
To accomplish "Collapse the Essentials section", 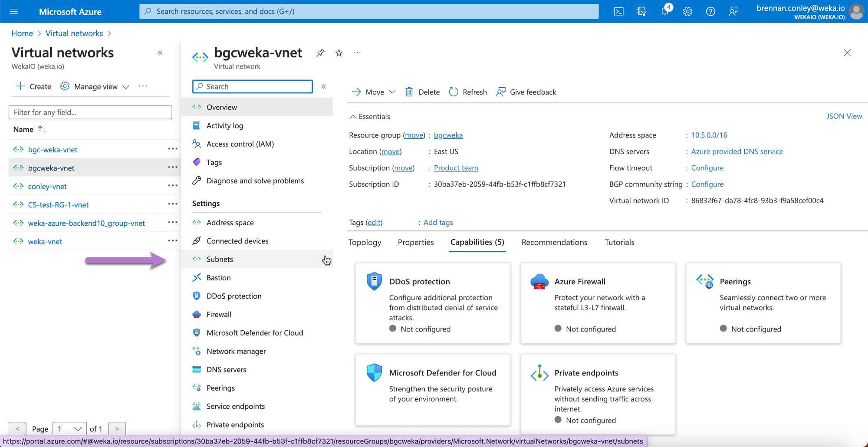I will tap(353, 116).
